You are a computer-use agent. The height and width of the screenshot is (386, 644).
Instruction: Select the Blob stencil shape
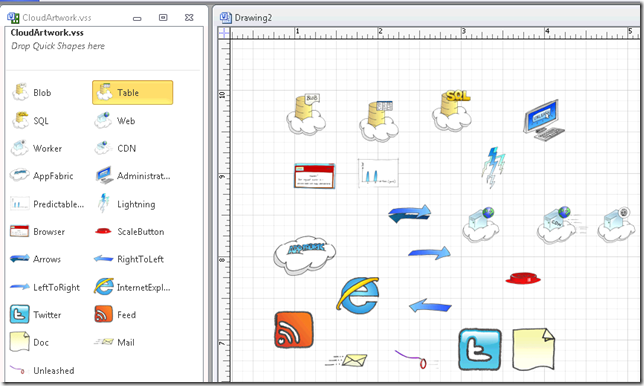click(x=32, y=92)
